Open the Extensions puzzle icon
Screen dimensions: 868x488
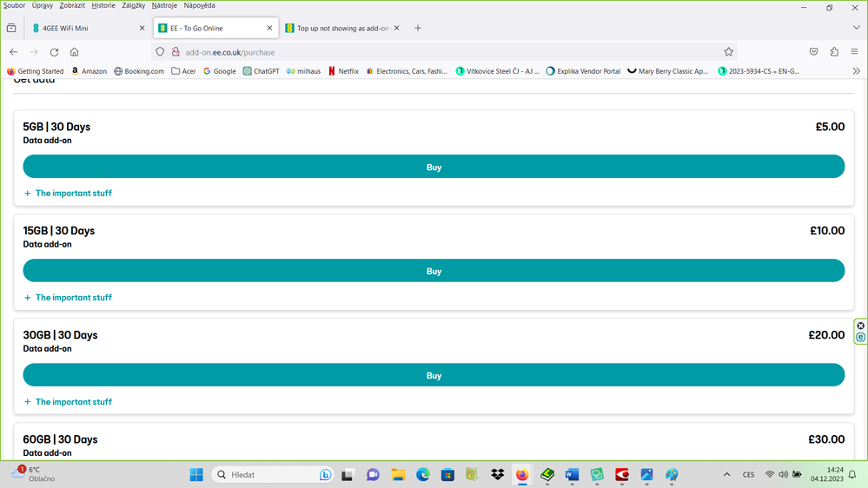click(x=834, y=52)
